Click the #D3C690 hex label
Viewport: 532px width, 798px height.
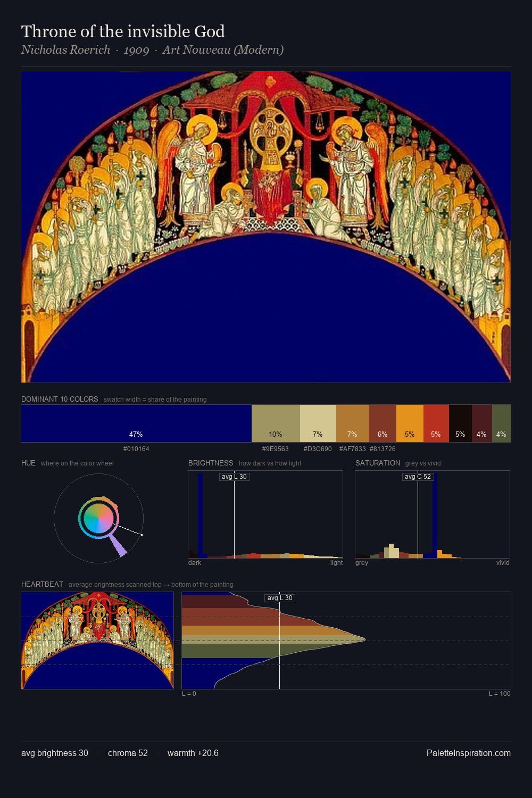[x=318, y=449]
